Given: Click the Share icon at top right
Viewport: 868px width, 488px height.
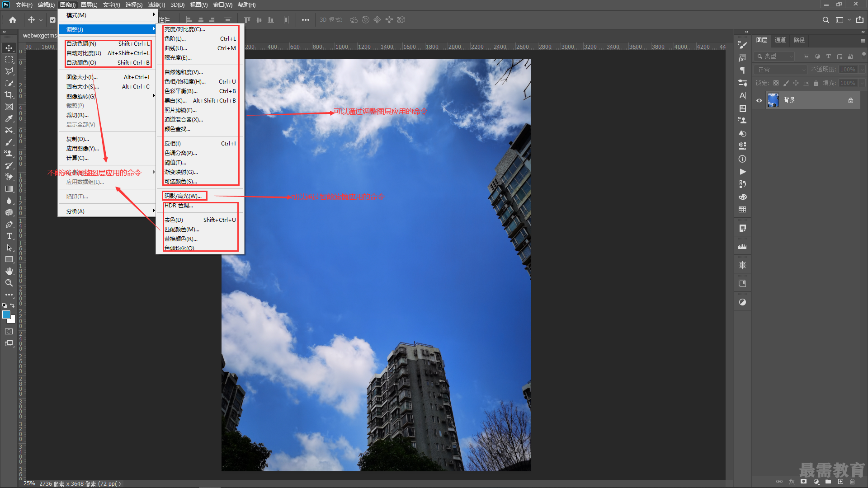Looking at the screenshot, I should [x=859, y=20].
